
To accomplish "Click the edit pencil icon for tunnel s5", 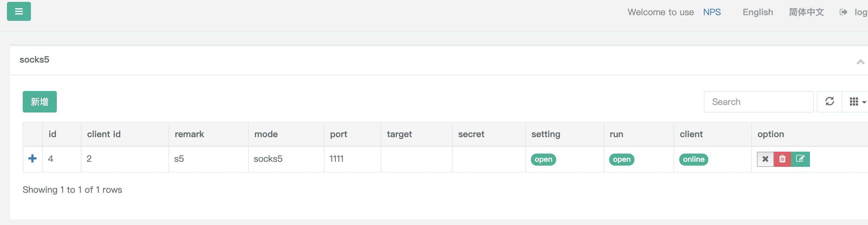I will click(x=800, y=159).
